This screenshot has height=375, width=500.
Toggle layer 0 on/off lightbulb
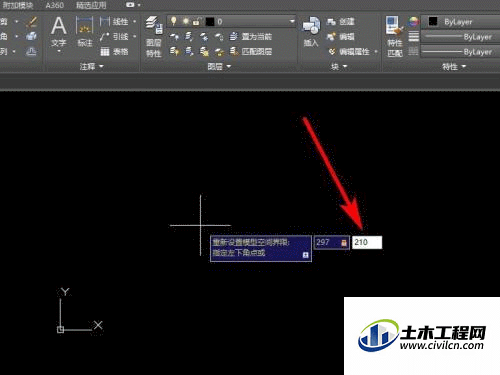pyautogui.click(x=173, y=21)
